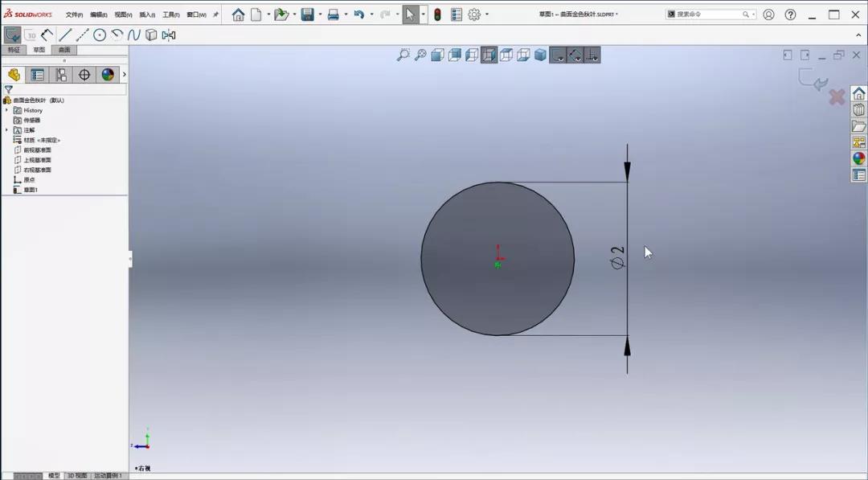Open the New document dropdown arrow
This screenshot has width=868, height=480.
(268, 14)
